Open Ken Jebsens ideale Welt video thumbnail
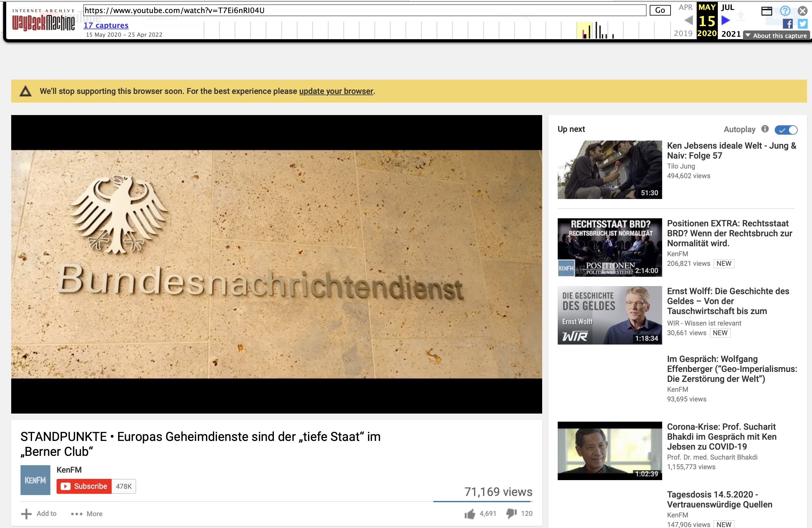This screenshot has height=528, width=812. click(x=610, y=170)
